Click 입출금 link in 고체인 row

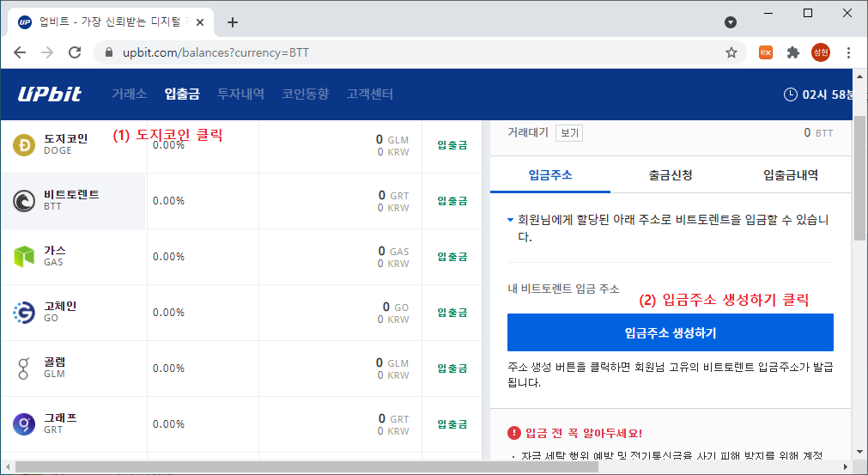[x=452, y=313]
